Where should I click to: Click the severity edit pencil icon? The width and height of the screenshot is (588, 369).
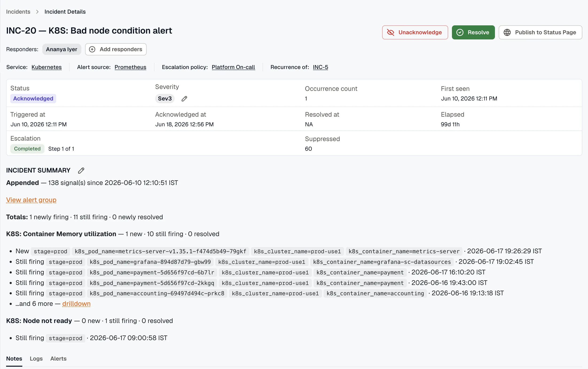click(184, 99)
